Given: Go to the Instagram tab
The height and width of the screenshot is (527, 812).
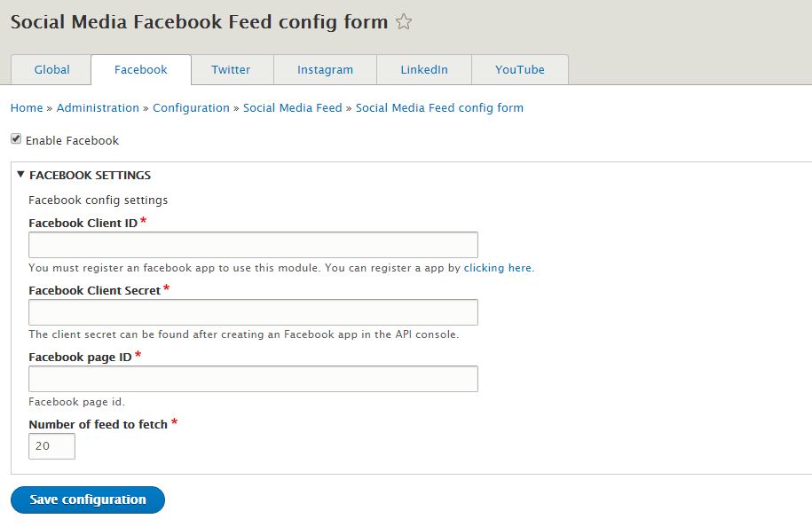Looking at the screenshot, I should 325,69.
